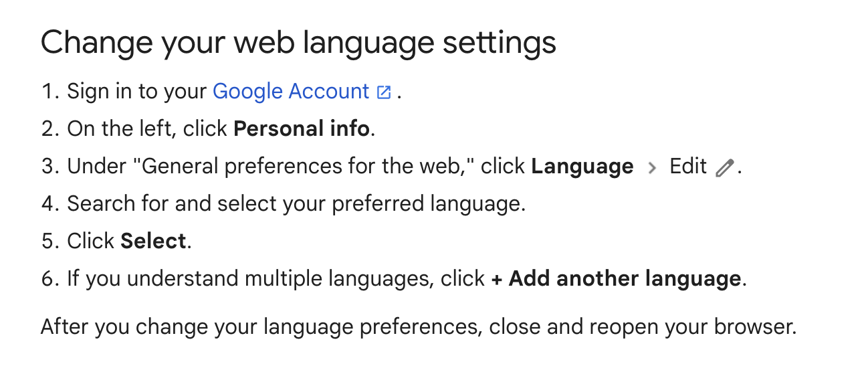Click the bold Language word in step 3
The image size is (868, 368).
point(582,167)
